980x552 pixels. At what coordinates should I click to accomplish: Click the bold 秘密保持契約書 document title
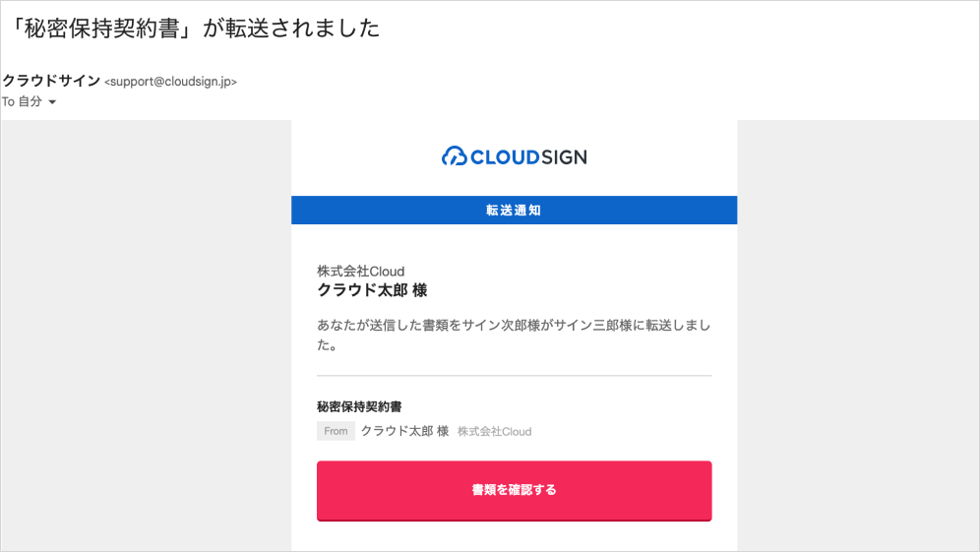tap(359, 407)
